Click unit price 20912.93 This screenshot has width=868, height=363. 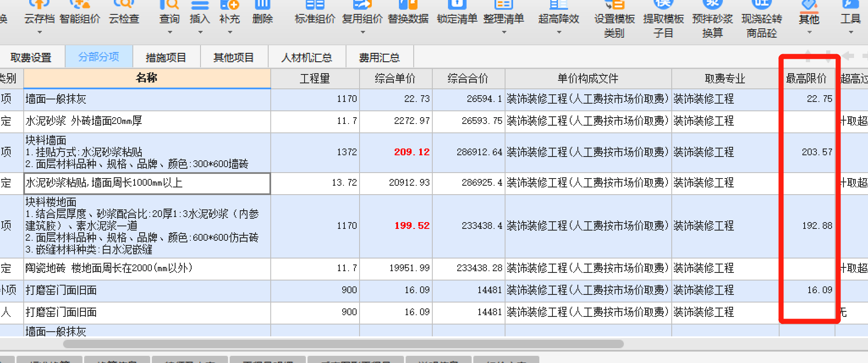409,183
